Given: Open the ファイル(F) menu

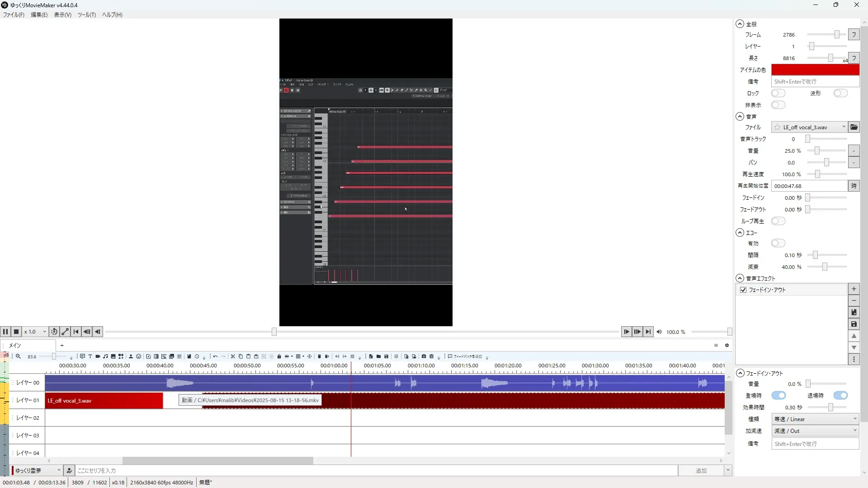Looking at the screenshot, I should tap(14, 15).
